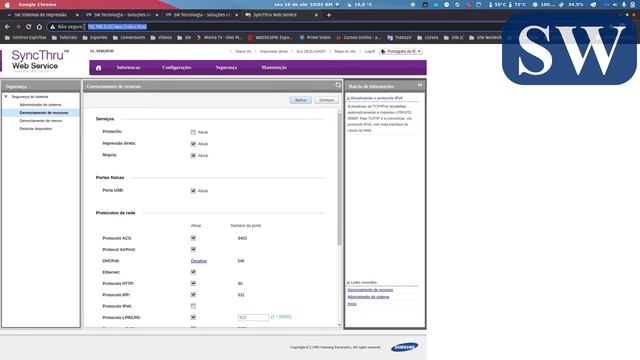The image size is (640, 360).
Task: Select Reiniciar dispositivo in the sidebar tree
Action: (36, 129)
